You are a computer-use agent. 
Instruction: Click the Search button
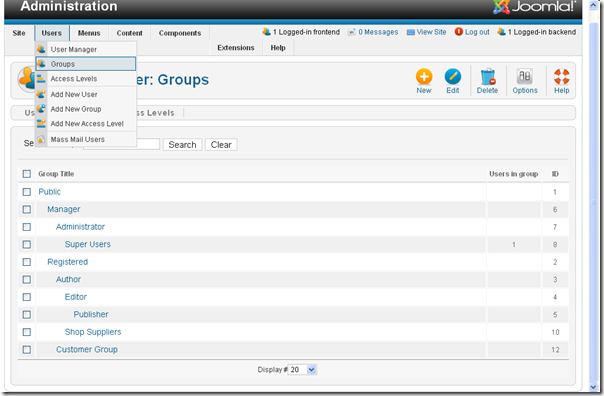tap(182, 145)
